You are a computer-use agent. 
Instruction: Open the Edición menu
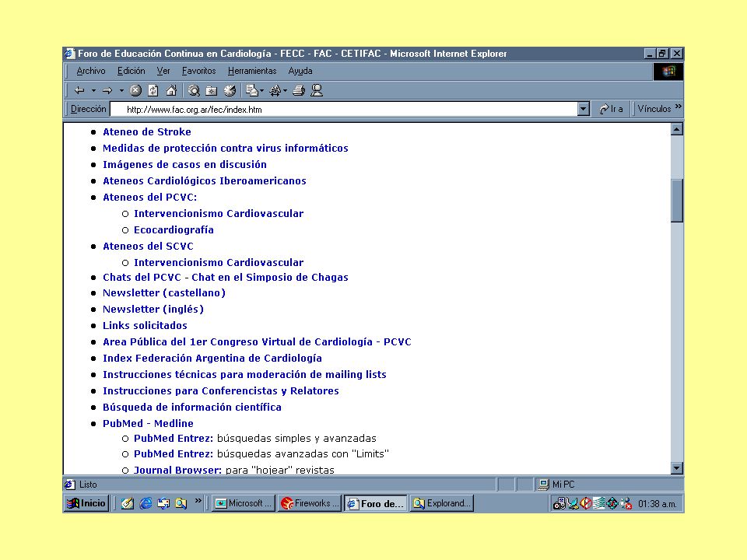tap(131, 72)
